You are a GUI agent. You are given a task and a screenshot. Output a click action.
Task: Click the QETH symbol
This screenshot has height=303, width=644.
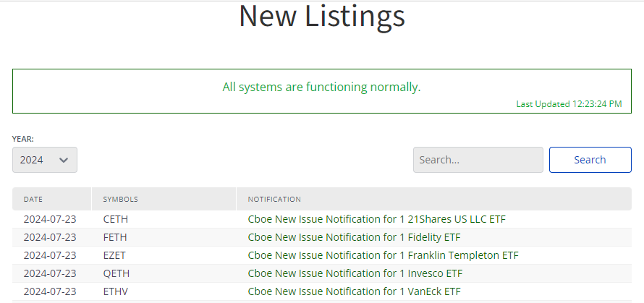pyautogui.click(x=116, y=273)
